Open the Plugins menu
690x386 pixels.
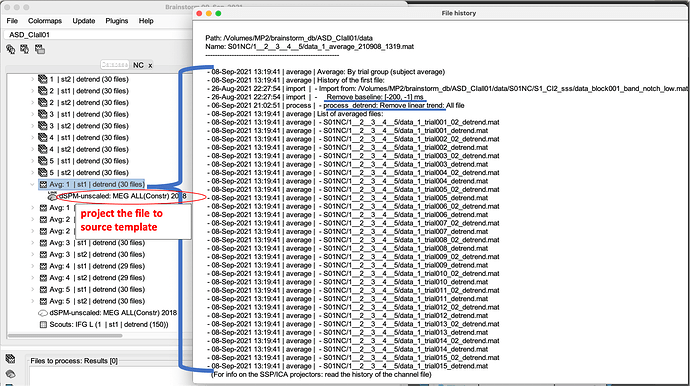point(117,21)
